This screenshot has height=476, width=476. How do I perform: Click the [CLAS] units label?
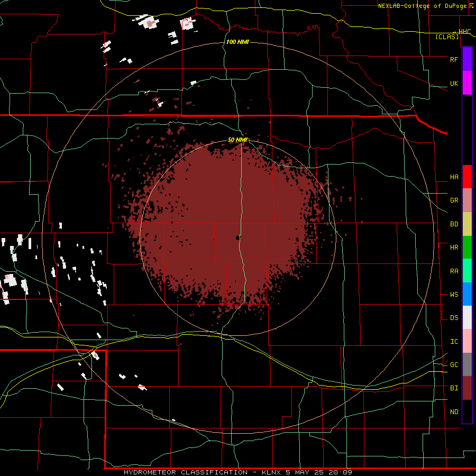[x=447, y=36]
